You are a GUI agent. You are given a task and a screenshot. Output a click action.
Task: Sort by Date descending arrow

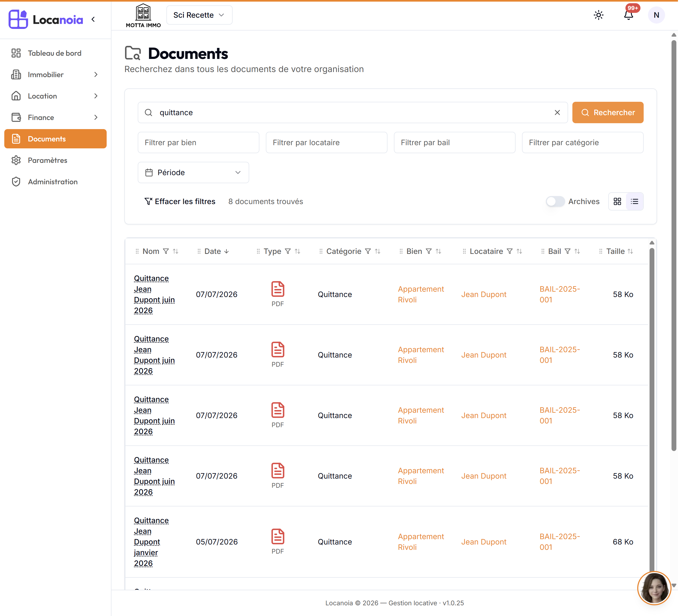(x=226, y=251)
